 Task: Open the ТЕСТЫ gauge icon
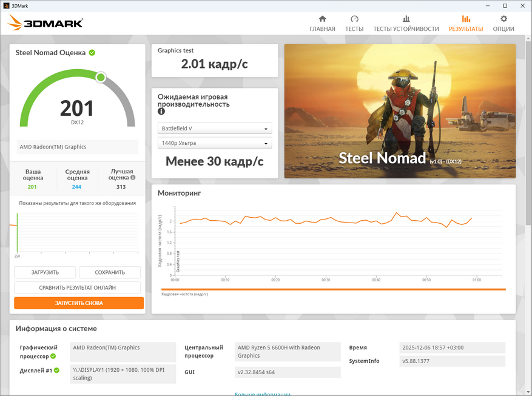pyautogui.click(x=354, y=19)
